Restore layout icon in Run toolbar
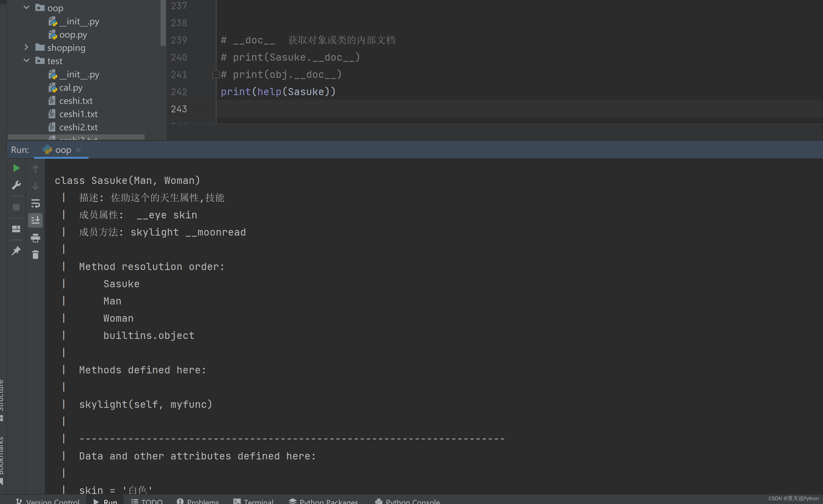This screenshot has width=823, height=504. (x=16, y=229)
